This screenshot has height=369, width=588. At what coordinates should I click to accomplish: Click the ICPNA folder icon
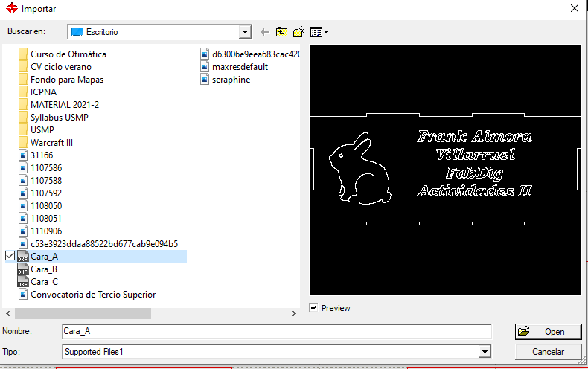23,92
